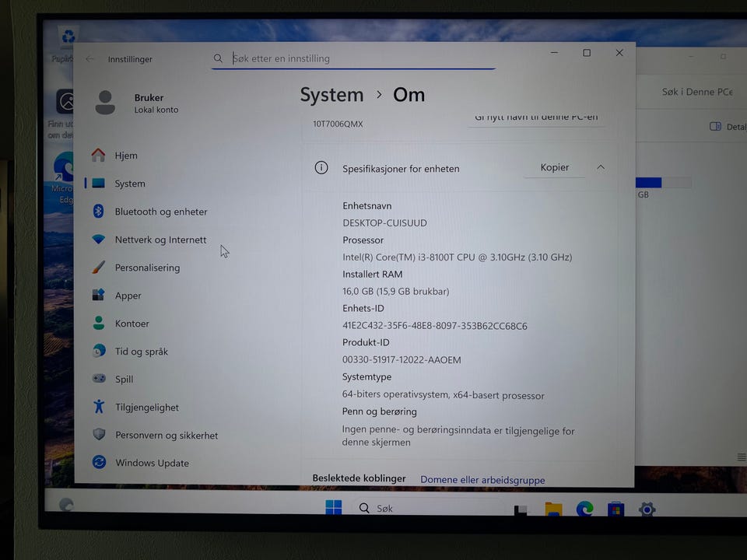Open the Windows Start menu button

[334, 507]
